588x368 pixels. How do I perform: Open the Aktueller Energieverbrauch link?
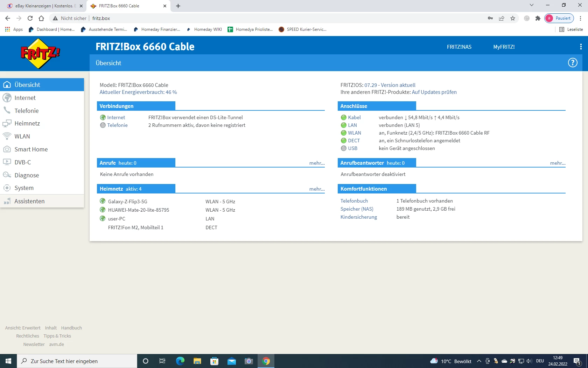138,92
